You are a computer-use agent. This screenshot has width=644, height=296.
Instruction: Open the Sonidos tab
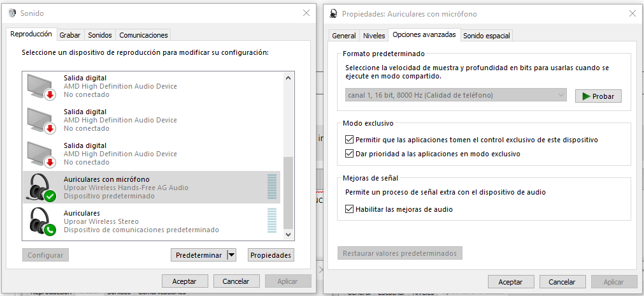click(x=100, y=35)
